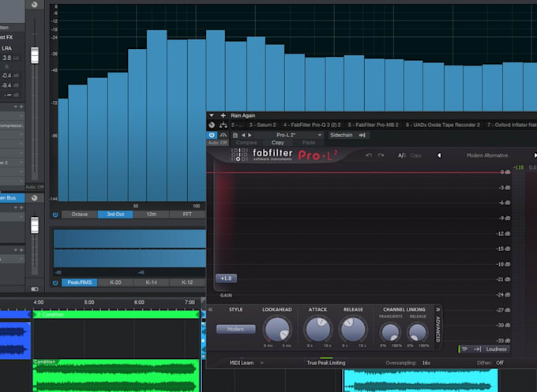The width and height of the screenshot is (537, 392).
Task: Click the Channel Linking Transients knob
Action: click(390, 332)
